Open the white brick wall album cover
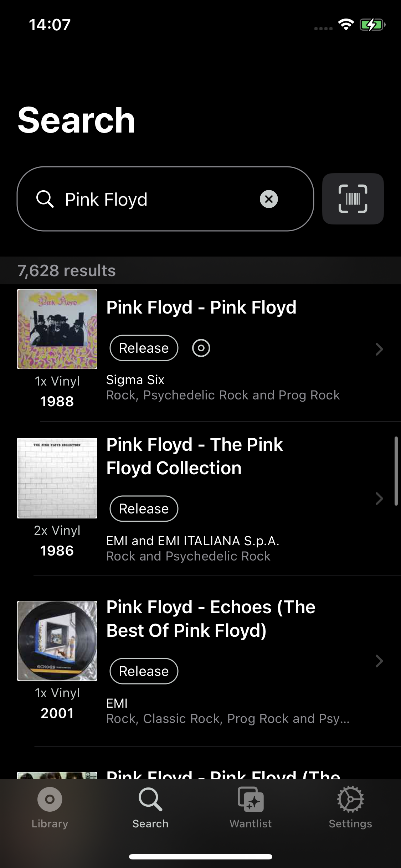 coord(57,478)
